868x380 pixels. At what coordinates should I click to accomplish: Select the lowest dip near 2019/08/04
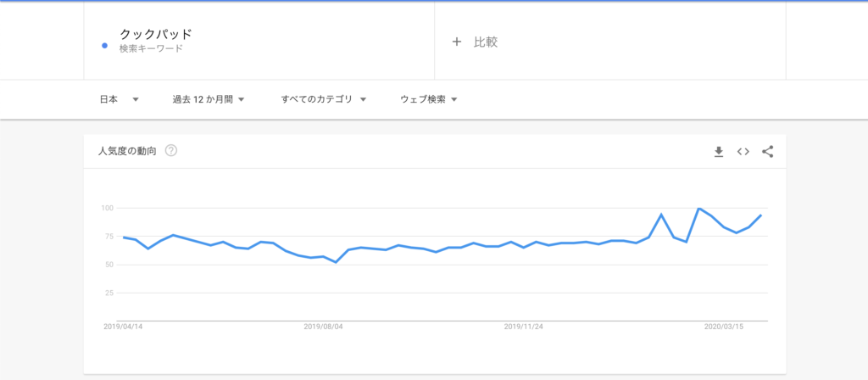tap(336, 262)
